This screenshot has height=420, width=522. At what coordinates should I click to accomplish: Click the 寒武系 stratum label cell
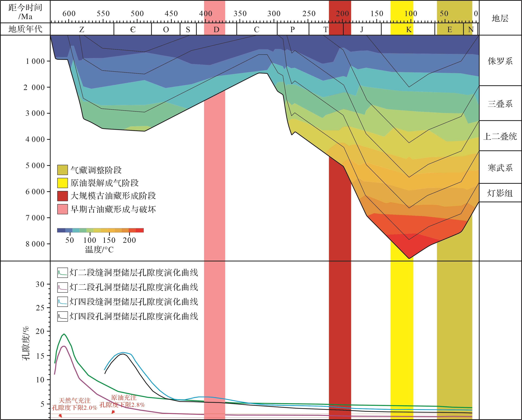tap(500, 167)
